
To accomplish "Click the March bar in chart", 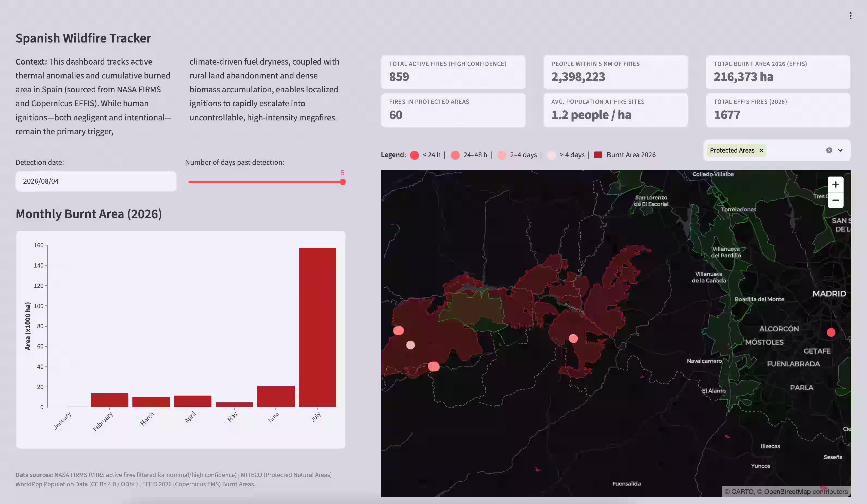I will click(151, 402).
